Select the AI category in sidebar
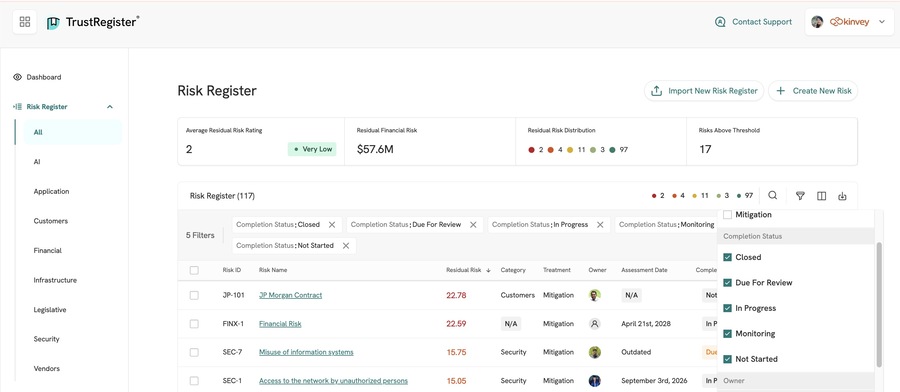Image resolution: width=900 pixels, height=392 pixels. click(x=37, y=162)
